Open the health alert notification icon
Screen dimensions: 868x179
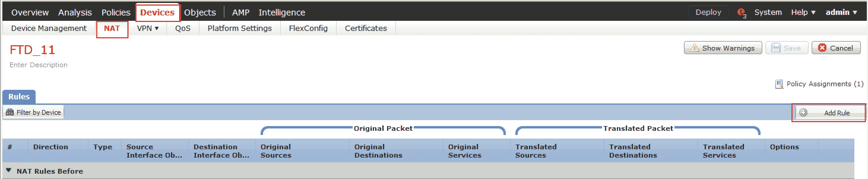pyautogui.click(x=741, y=13)
